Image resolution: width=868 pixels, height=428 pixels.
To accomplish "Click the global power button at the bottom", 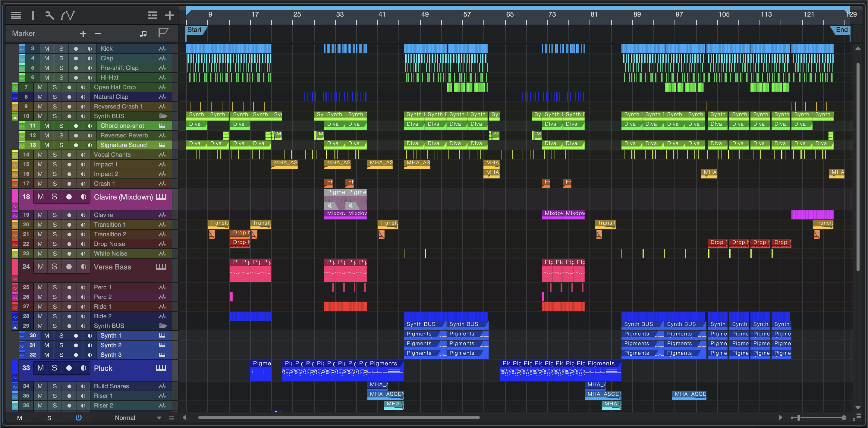I will (x=78, y=417).
